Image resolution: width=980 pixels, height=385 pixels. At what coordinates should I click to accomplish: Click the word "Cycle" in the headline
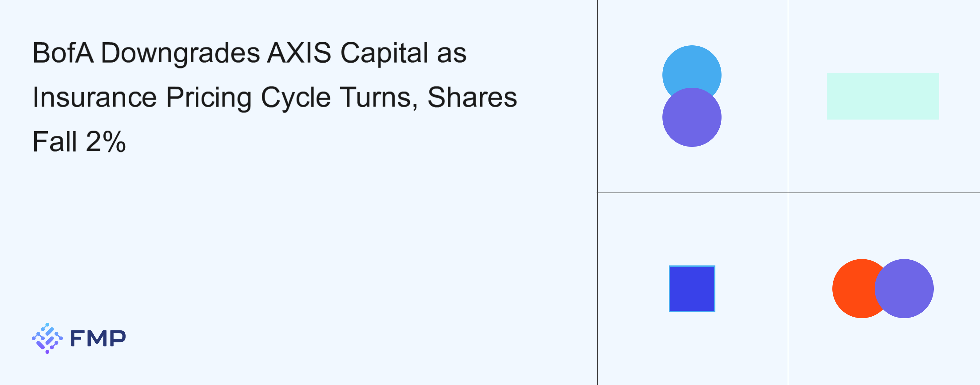coord(296,97)
